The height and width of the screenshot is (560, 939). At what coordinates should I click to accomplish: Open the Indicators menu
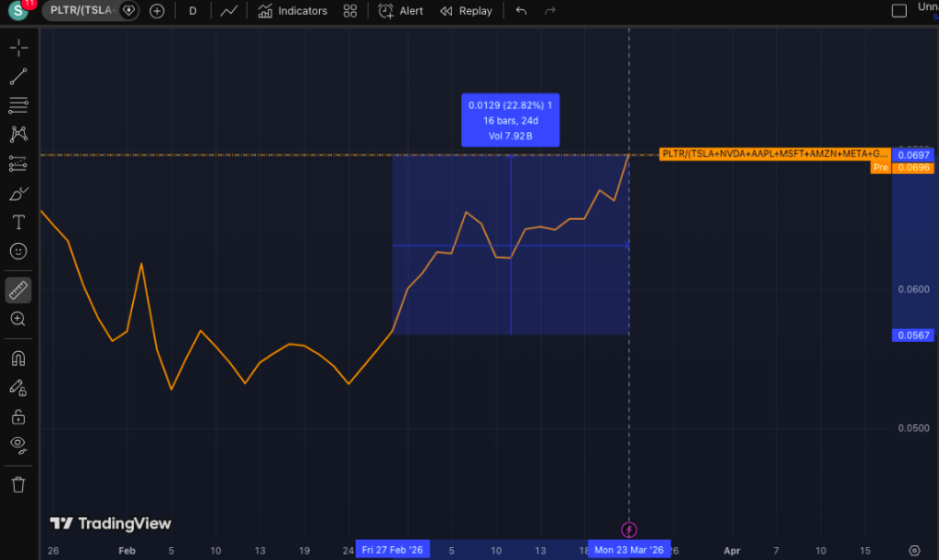(x=293, y=11)
